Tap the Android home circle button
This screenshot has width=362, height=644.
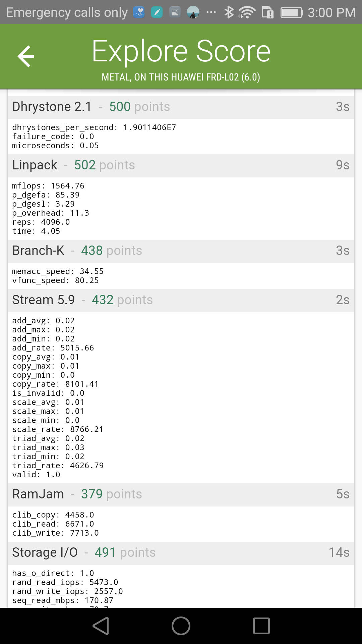tap(181, 626)
